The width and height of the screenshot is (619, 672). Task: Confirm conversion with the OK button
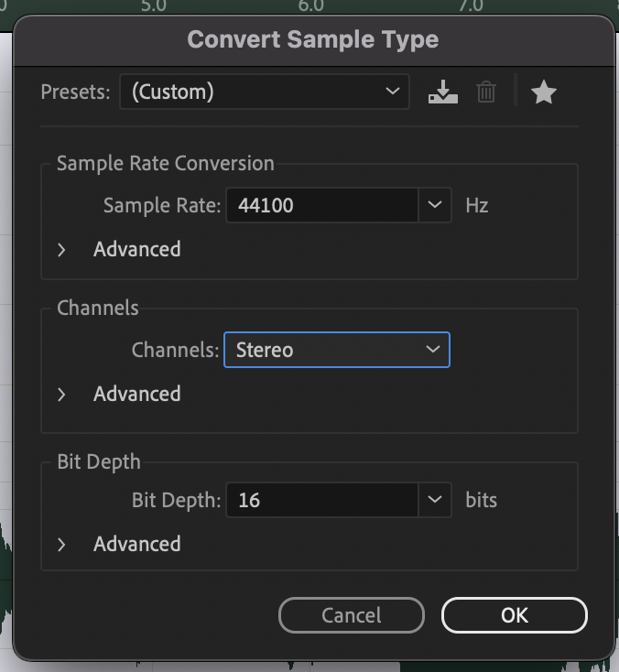[515, 615]
